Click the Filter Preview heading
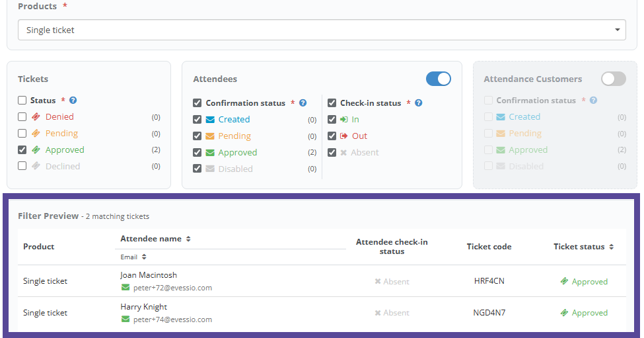Viewport: 644px width, 338px height. click(x=48, y=216)
